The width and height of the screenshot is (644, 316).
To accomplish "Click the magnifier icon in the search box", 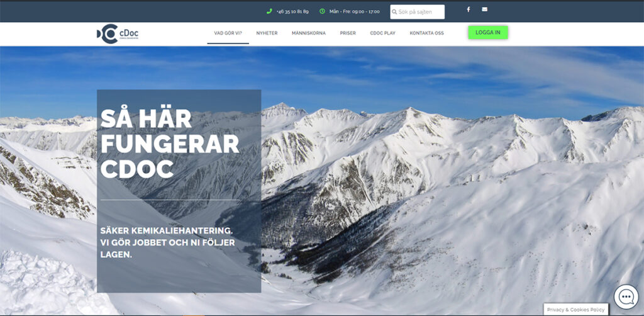I will point(394,12).
